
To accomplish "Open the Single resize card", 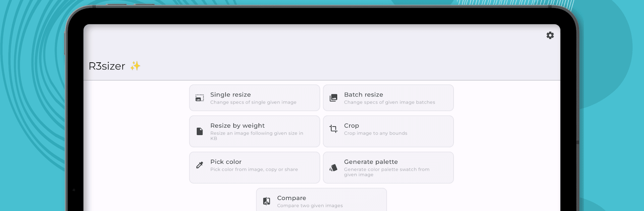I will click(255, 98).
